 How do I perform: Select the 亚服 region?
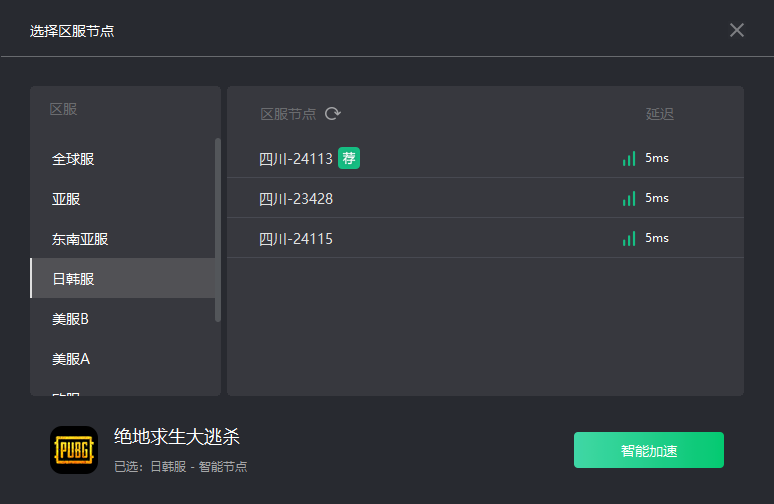[65, 199]
